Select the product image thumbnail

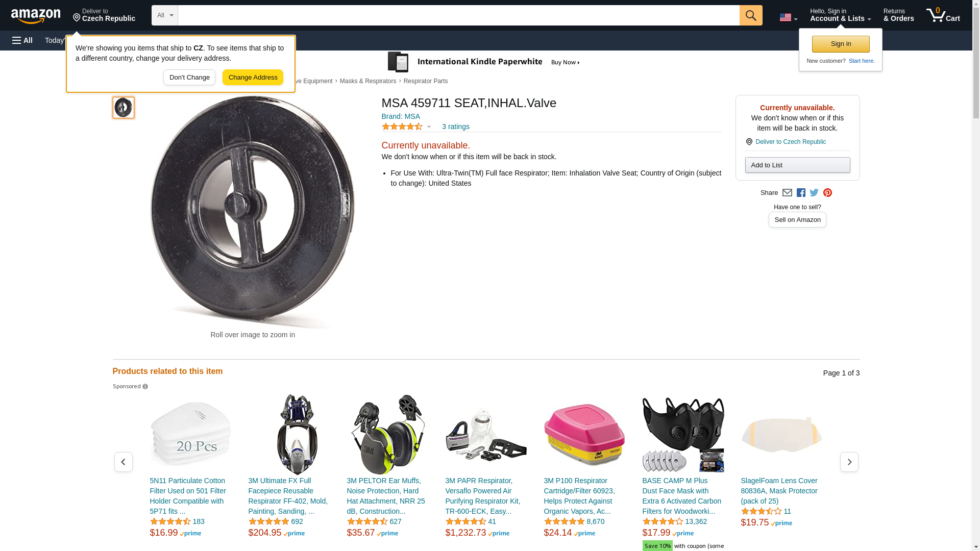point(124,108)
